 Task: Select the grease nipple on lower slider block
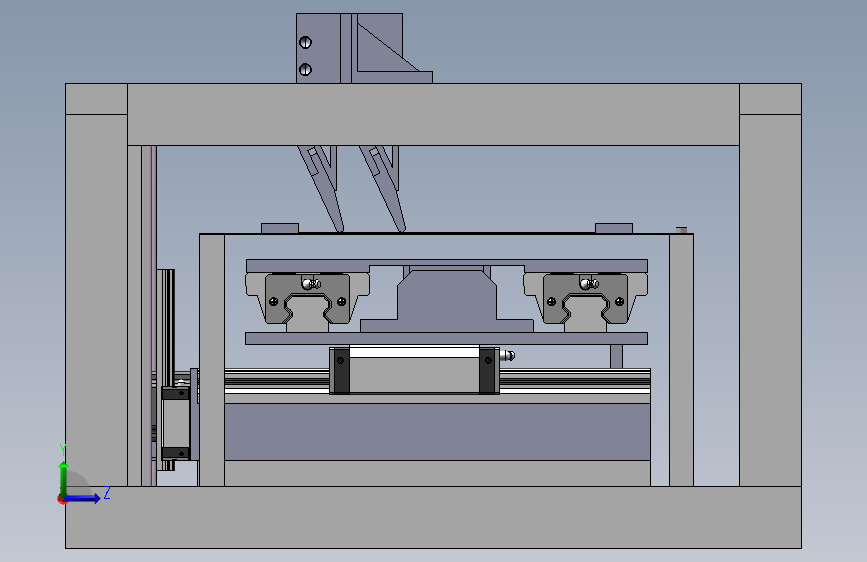coord(508,356)
